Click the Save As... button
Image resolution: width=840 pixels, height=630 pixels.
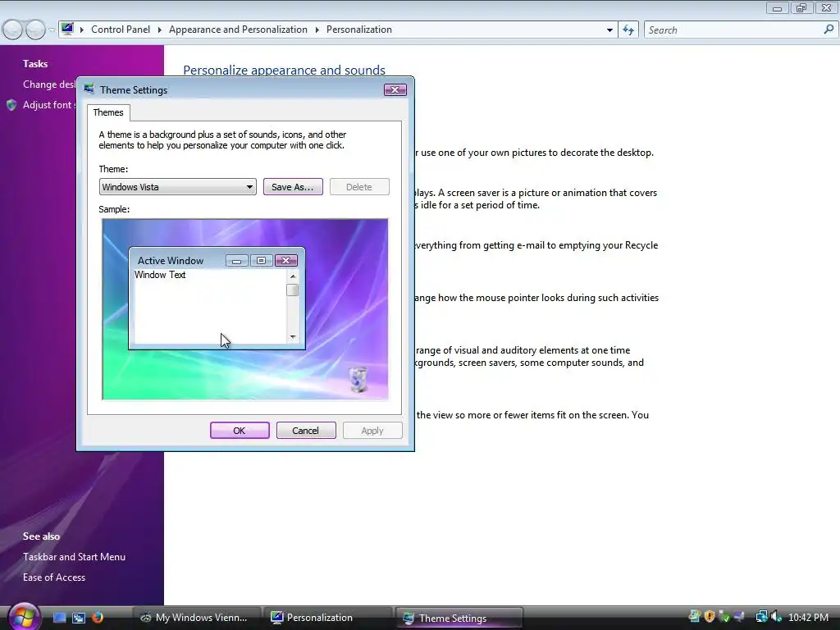coord(293,187)
